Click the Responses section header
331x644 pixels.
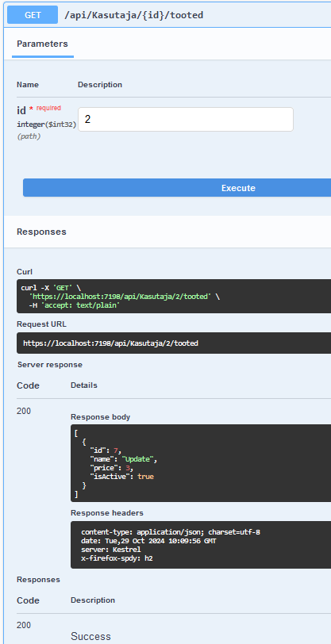41,232
